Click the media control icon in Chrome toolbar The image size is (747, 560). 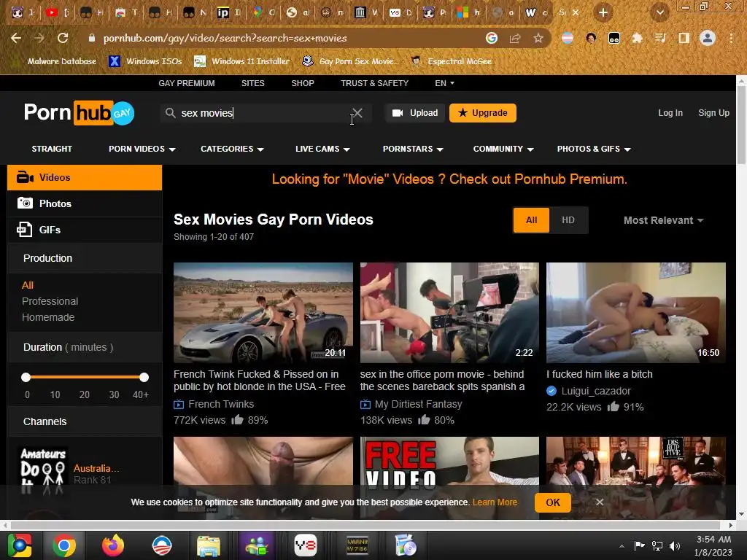[x=660, y=38]
